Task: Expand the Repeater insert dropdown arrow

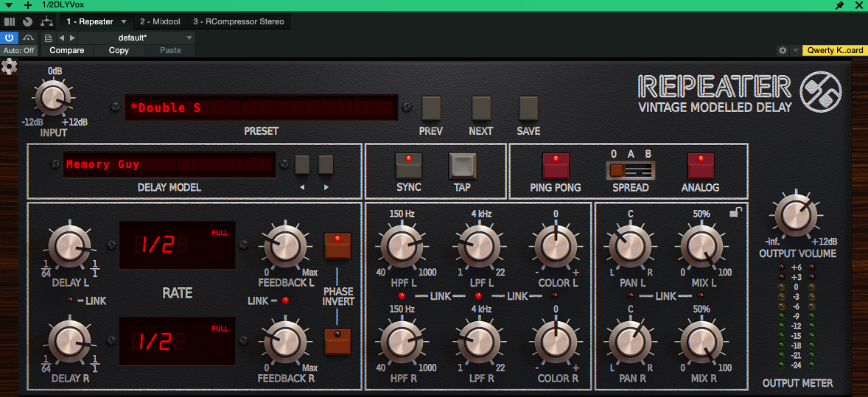Action: [x=124, y=22]
